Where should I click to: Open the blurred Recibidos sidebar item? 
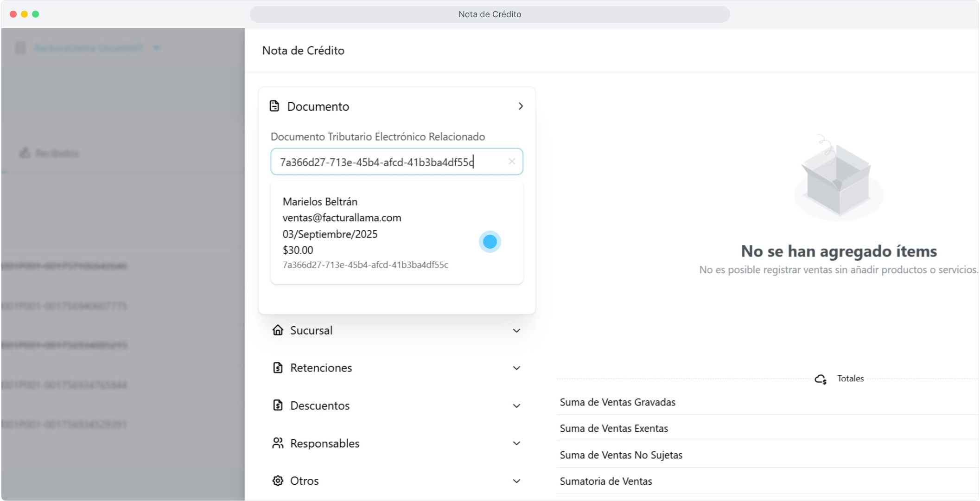click(57, 153)
